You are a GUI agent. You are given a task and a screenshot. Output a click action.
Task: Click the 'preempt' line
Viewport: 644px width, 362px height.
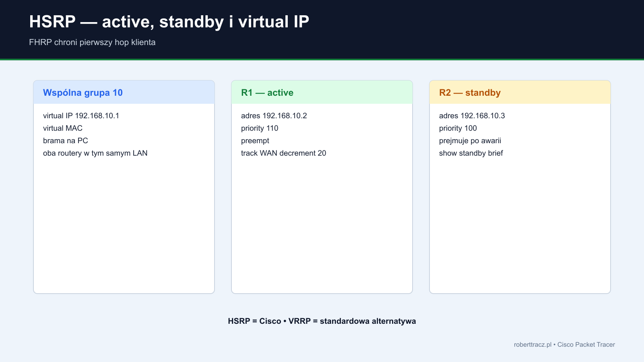255,141
